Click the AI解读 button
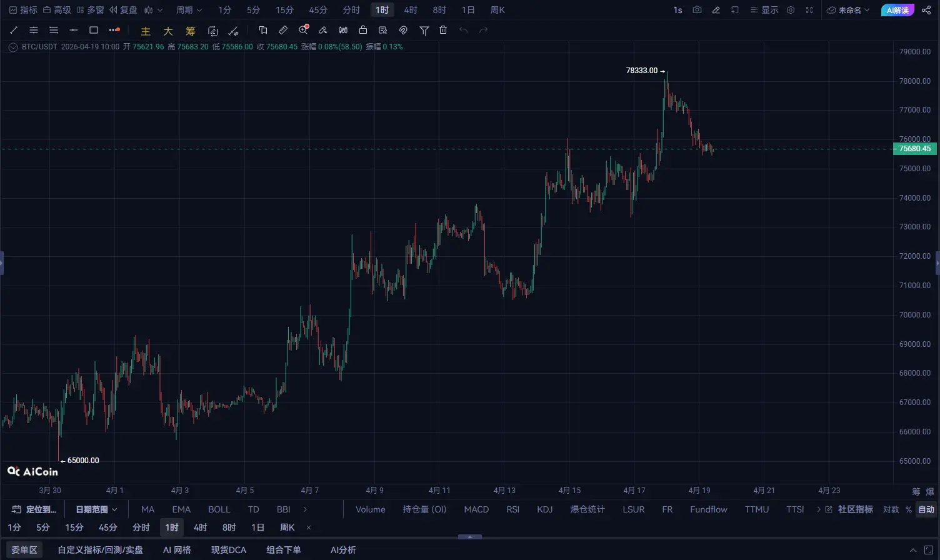 pyautogui.click(x=897, y=10)
